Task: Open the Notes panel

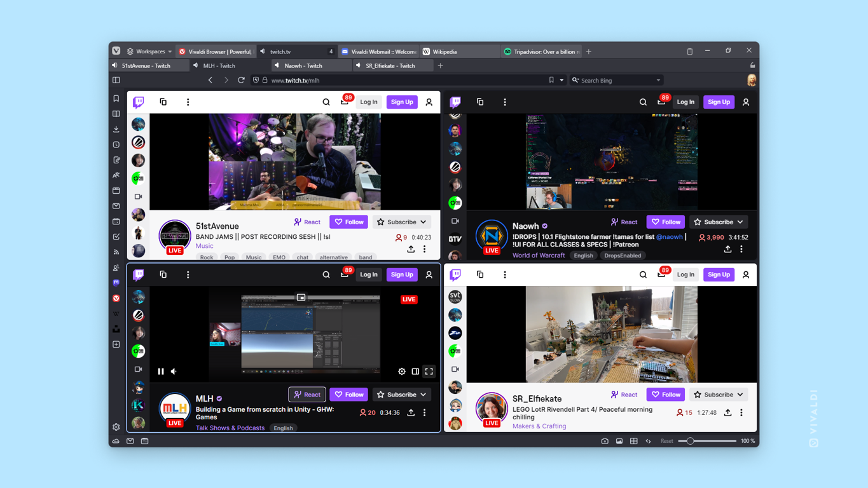Action: click(x=116, y=160)
